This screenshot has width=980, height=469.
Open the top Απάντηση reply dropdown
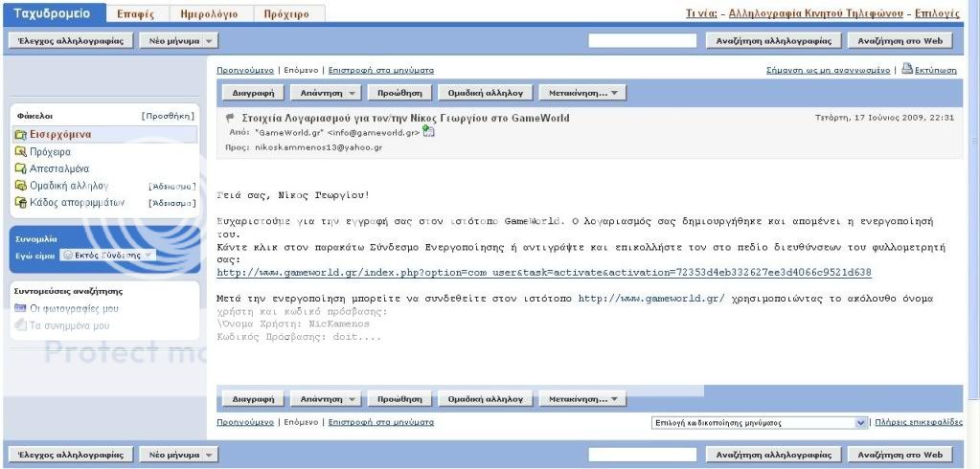click(353, 94)
